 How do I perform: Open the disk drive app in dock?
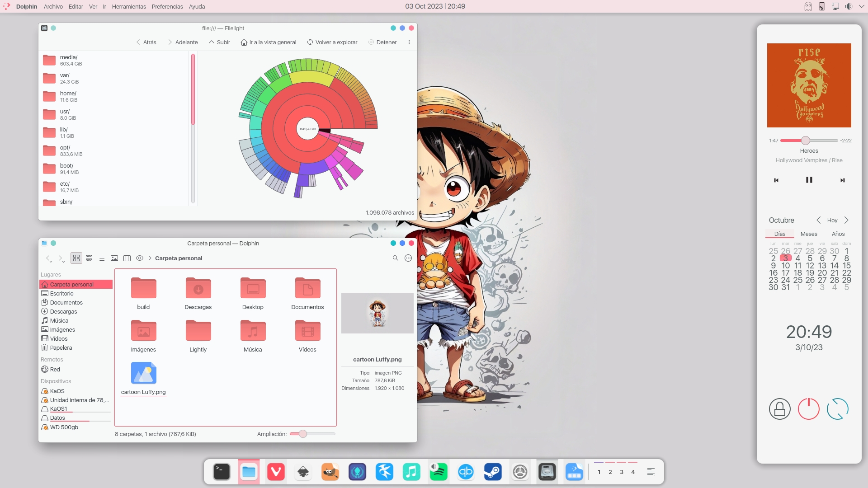(547, 472)
